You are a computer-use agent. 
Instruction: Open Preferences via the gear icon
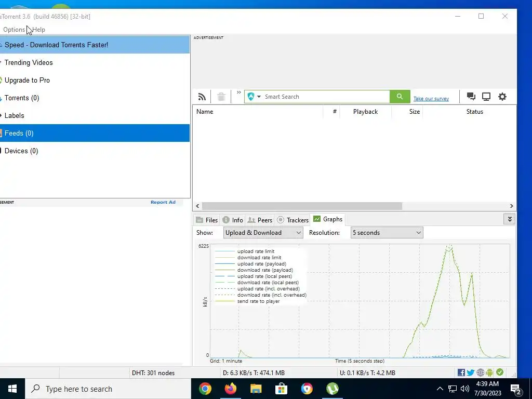pos(502,97)
